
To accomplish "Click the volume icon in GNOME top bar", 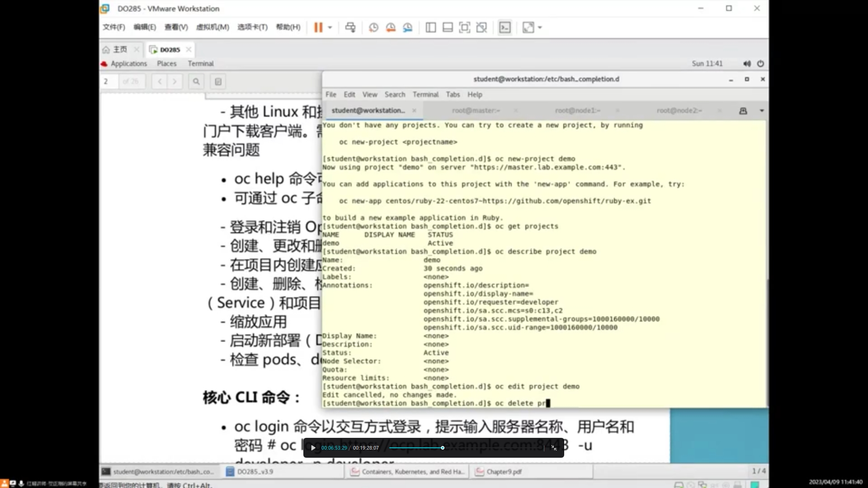I will pyautogui.click(x=747, y=64).
